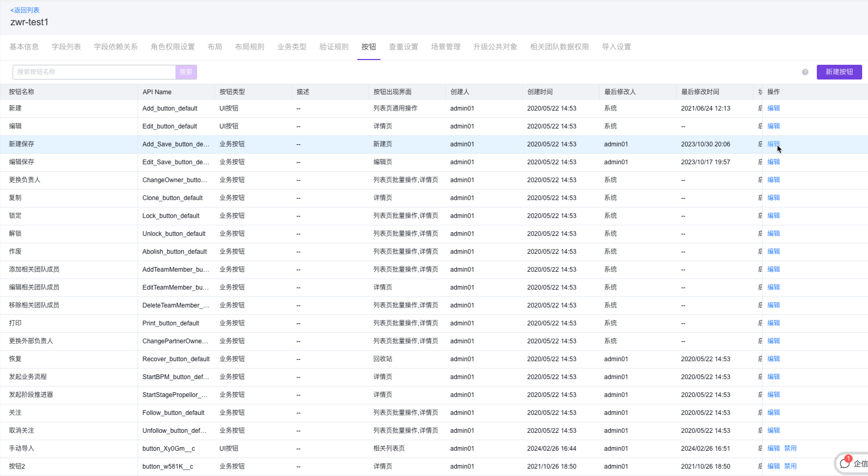The width and height of the screenshot is (868, 476).
Task: Click 新建按钮 to create a new button
Action: pos(838,72)
